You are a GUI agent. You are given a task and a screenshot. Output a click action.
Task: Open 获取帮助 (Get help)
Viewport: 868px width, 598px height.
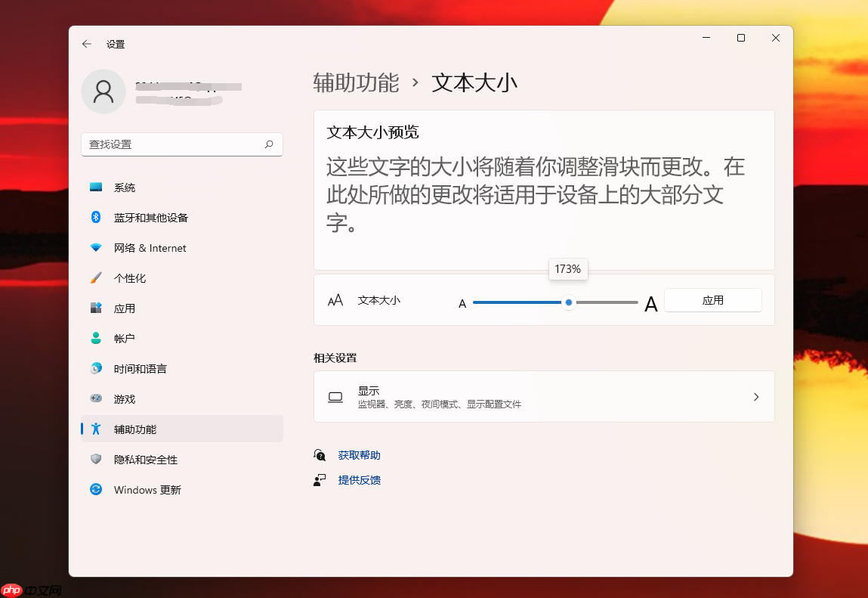(x=360, y=454)
